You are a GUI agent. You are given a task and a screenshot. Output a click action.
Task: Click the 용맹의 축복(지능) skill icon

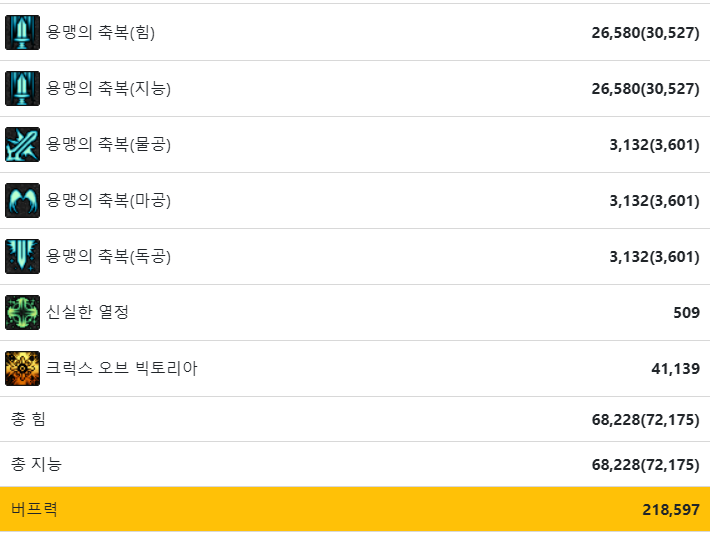23,89
